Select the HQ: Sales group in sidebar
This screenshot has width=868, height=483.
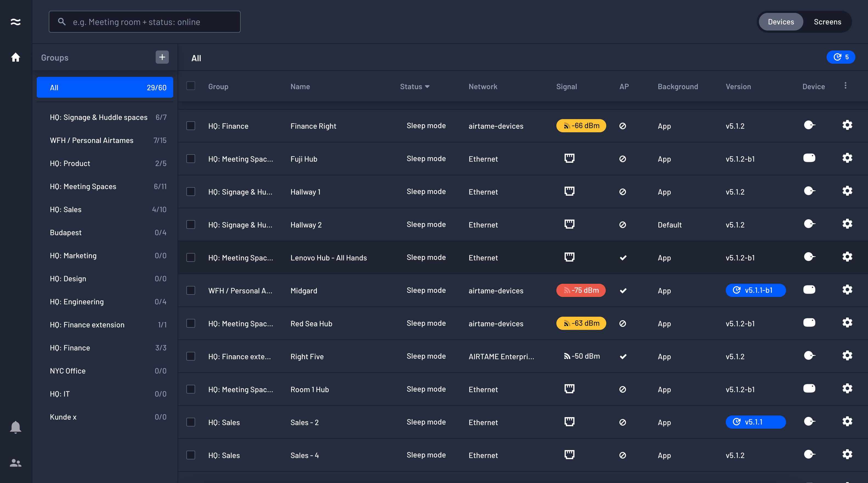[66, 209]
